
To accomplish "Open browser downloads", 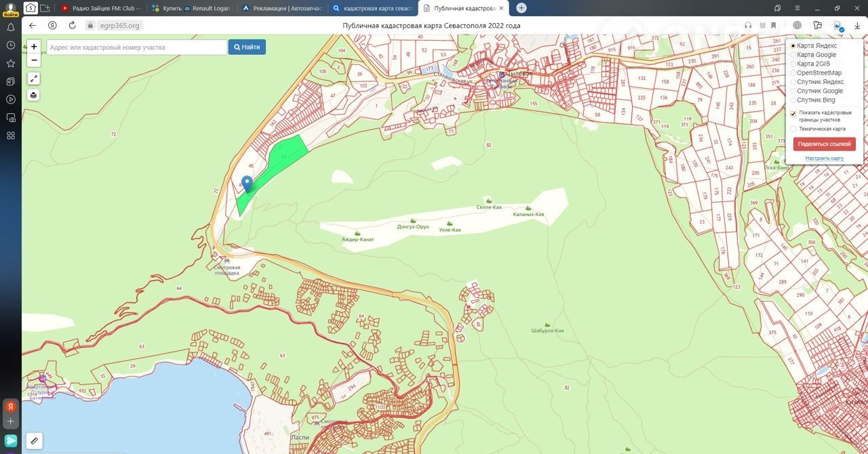I will pos(857,25).
